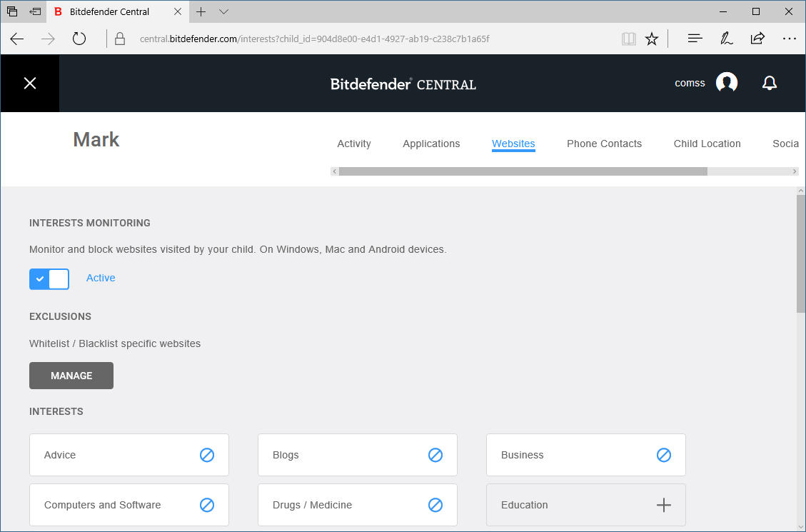Close the panel using the X icon

pos(29,83)
